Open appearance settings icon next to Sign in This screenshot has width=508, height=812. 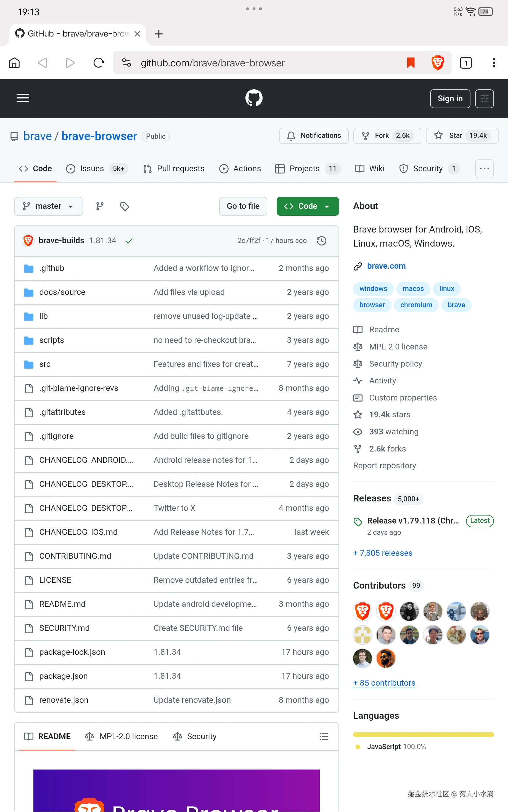click(484, 99)
